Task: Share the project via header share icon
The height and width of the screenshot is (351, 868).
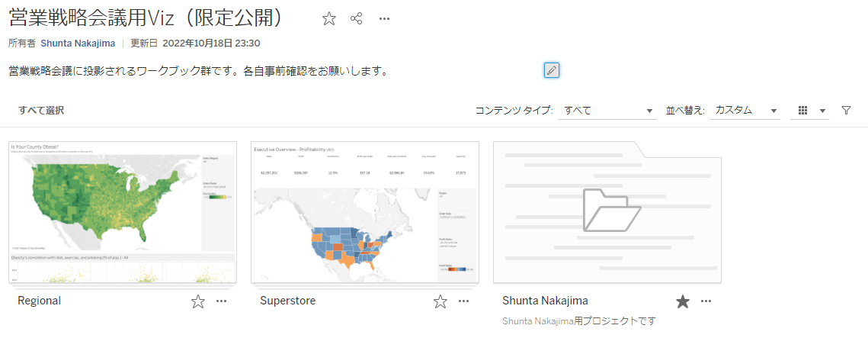Action: coord(357,19)
